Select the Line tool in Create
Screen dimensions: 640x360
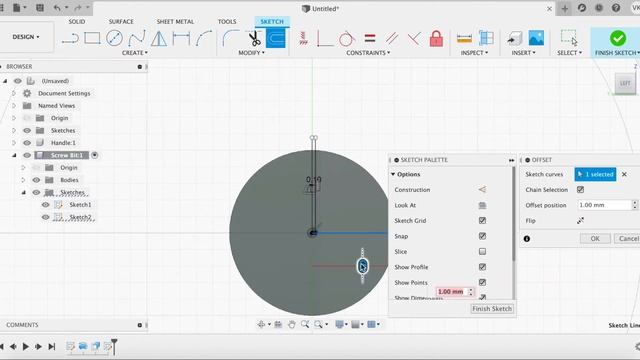click(x=70, y=39)
